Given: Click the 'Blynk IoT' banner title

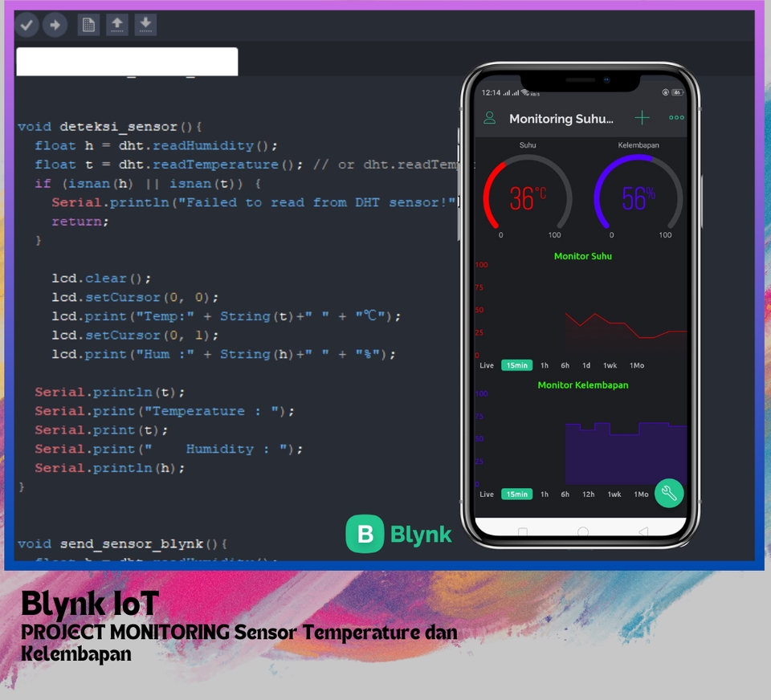Looking at the screenshot, I should 89,604.
